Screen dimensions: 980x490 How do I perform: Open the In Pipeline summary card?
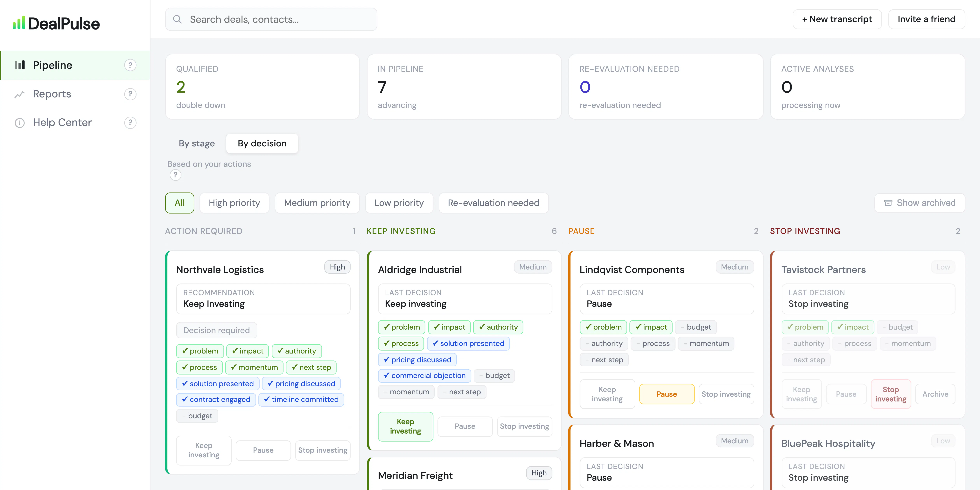(464, 87)
